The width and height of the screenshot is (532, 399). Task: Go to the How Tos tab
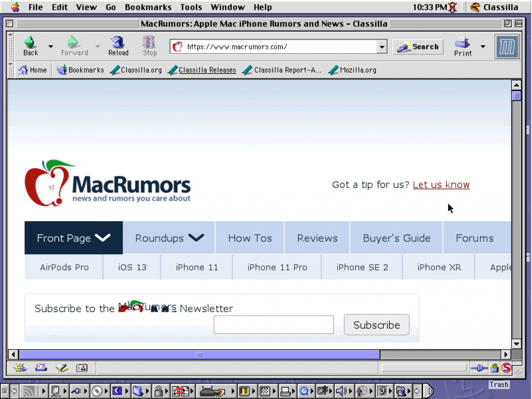click(x=250, y=238)
